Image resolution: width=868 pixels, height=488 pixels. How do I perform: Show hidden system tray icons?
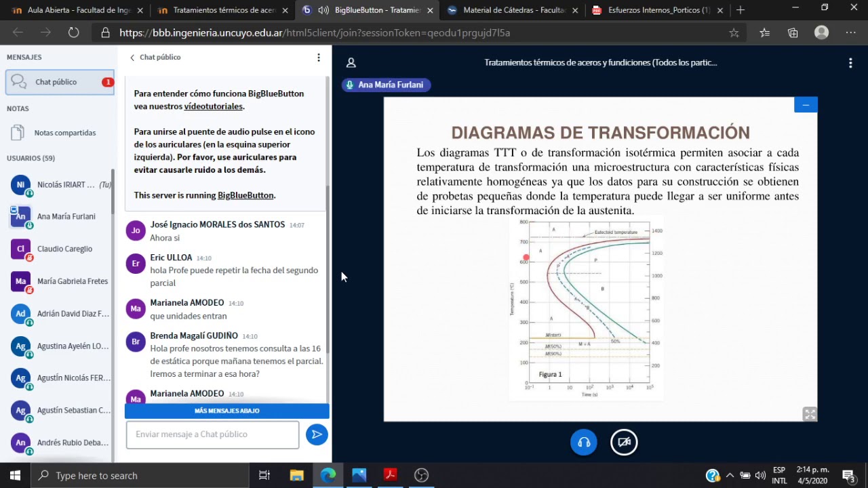(x=730, y=475)
